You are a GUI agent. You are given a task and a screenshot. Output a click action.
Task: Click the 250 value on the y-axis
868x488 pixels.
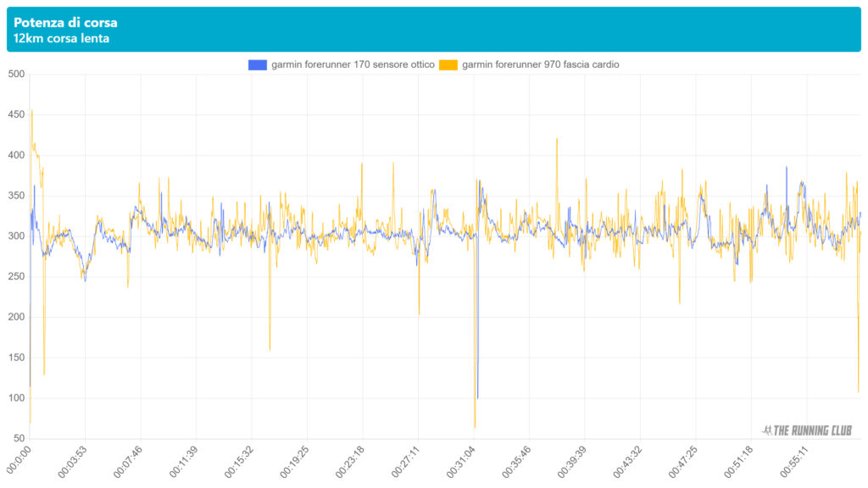16,277
